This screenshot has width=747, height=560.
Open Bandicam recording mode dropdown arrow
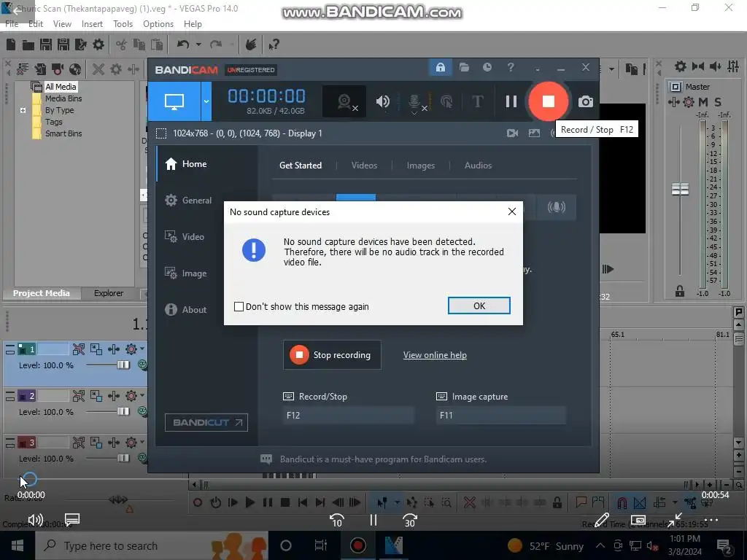tap(206, 101)
